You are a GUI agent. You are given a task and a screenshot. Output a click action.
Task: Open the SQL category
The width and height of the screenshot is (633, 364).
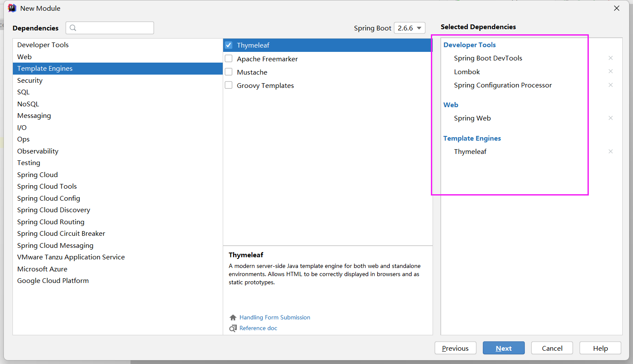coord(118,92)
